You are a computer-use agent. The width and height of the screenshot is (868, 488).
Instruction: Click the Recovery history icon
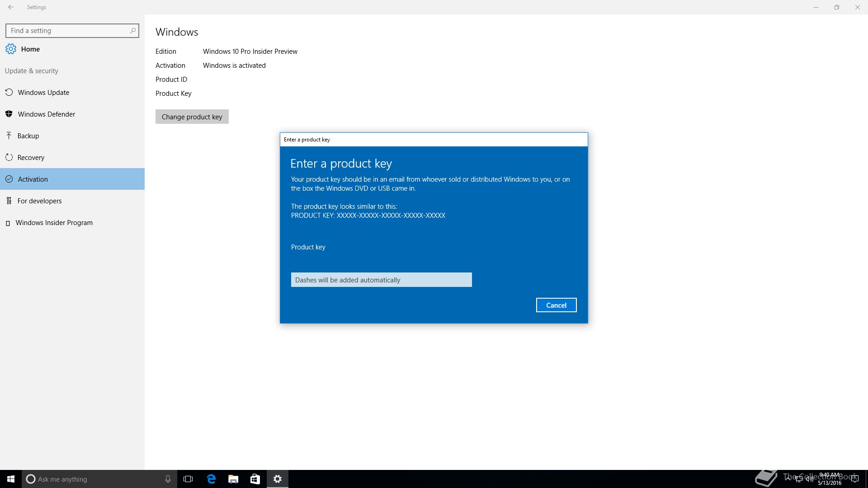click(9, 157)
